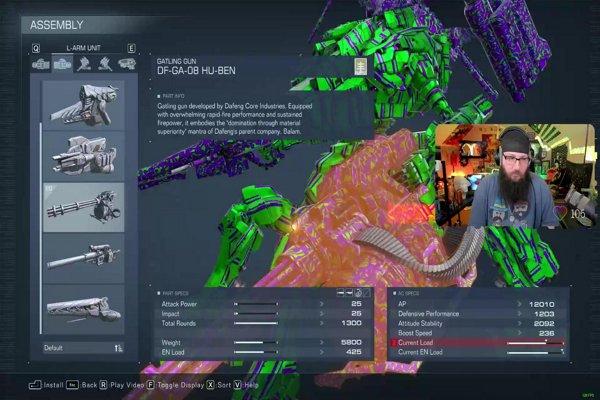Click the chevron in the Attack Power row
Viewport: 600px width, 400px height.
pos(322,304)
